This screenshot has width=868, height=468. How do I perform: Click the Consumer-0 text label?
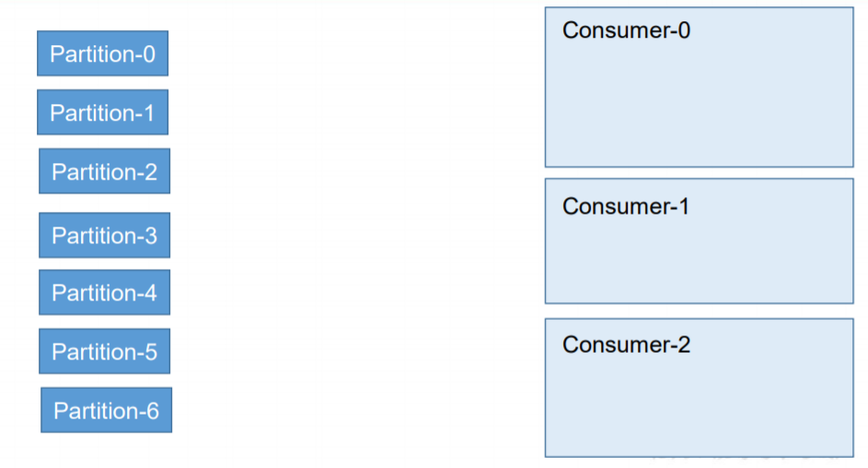point(626,30)
